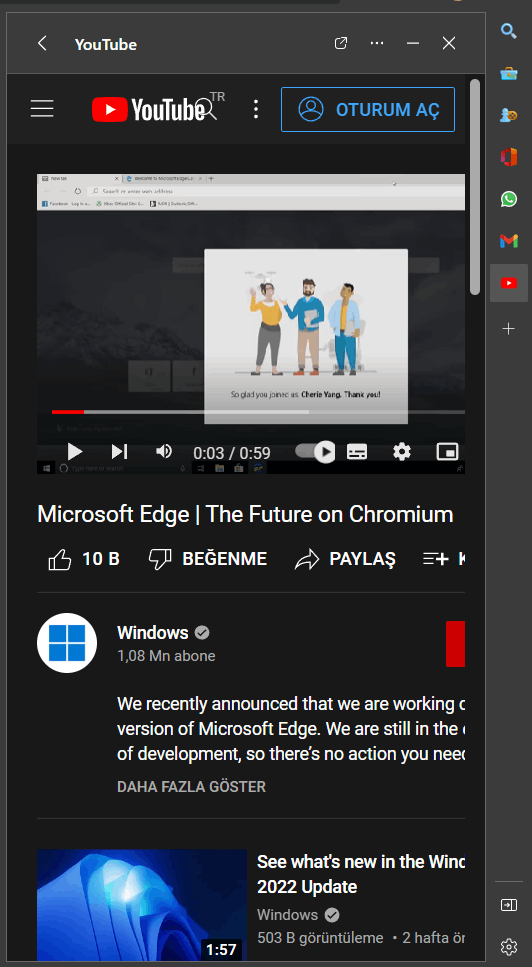The image size is (532, 967).
Task: Open Edge sidebar Office icon
Action: pos(509,157)
